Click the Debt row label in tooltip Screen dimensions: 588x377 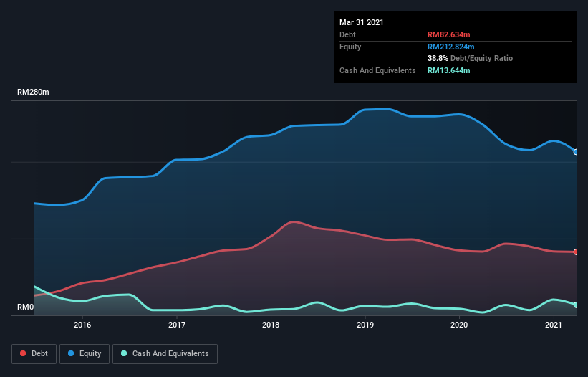coord(347,34)
